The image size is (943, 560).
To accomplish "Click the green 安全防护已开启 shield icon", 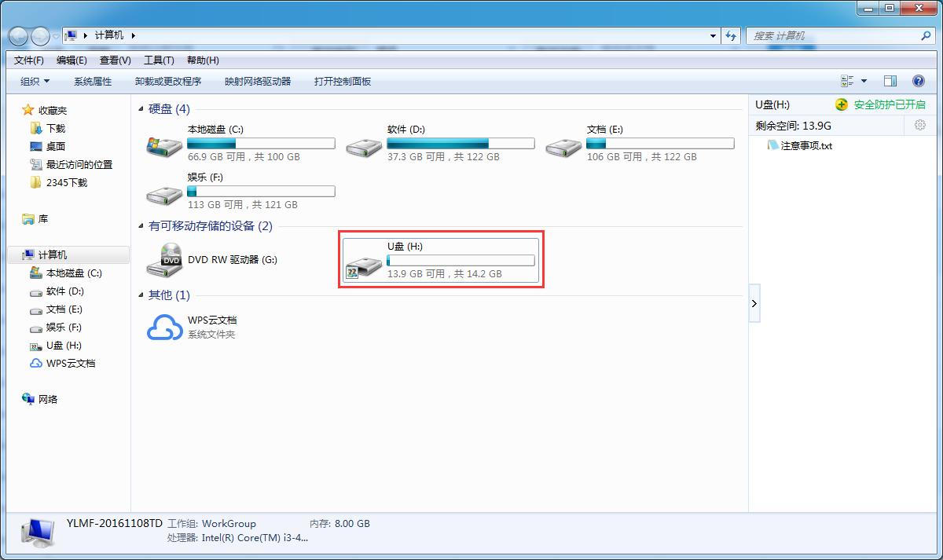I will [x=842, y=104].
